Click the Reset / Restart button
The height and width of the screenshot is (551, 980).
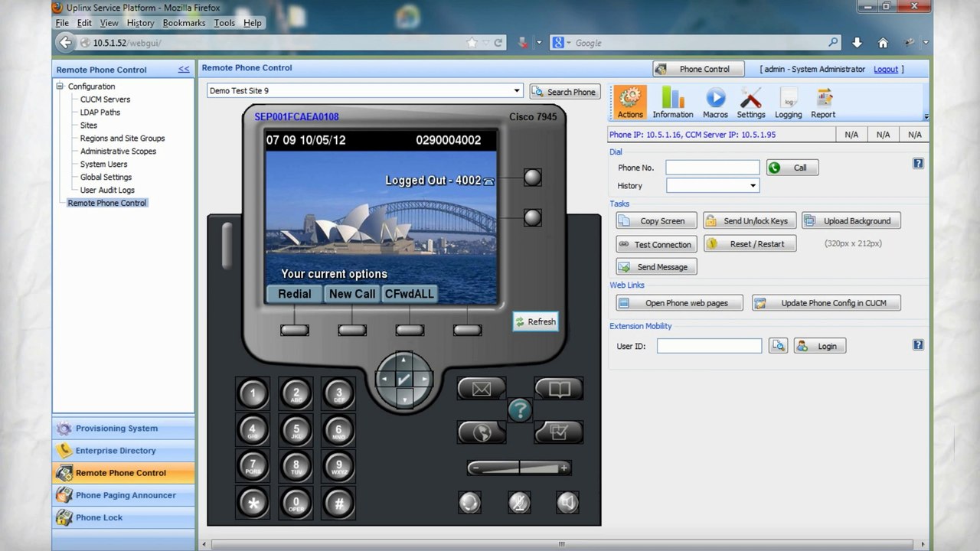point(750,243)
